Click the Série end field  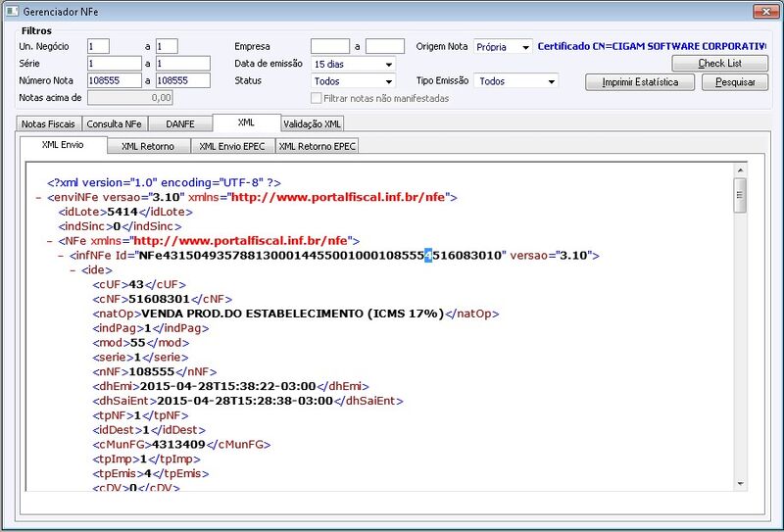(x=183, y=64)
